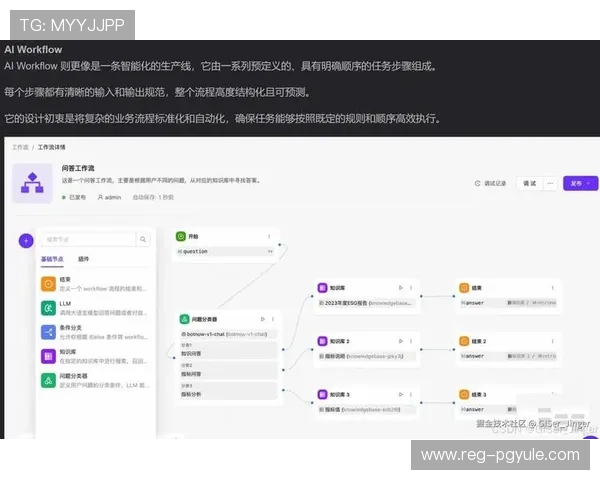Select the botnow-v1-chat model row

(228, 334)
